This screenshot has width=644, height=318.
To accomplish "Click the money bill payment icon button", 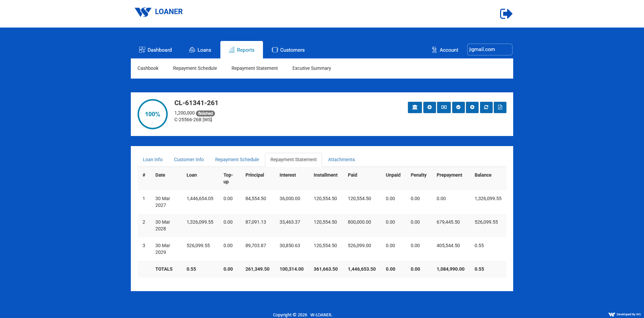I will (444, 107).
